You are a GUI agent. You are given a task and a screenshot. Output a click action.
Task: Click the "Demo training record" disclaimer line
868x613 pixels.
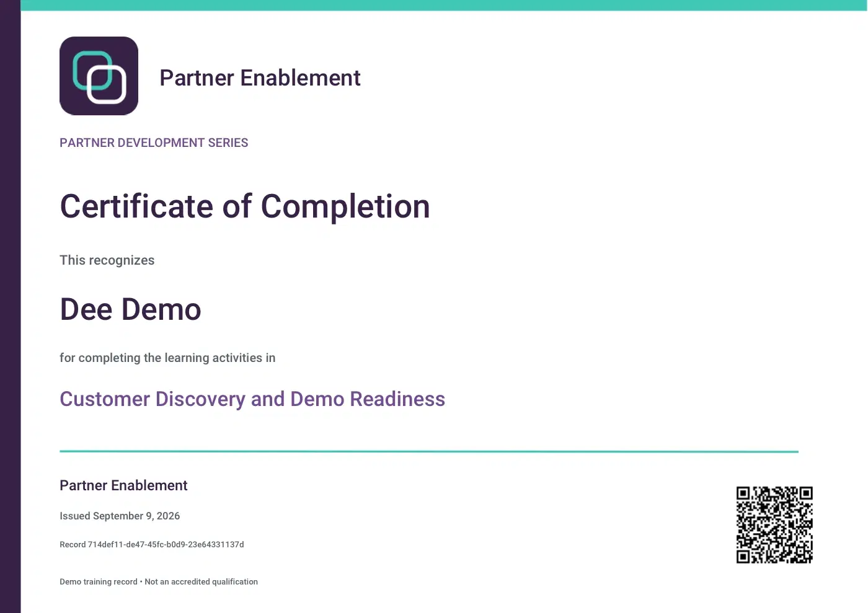point(159,582)
